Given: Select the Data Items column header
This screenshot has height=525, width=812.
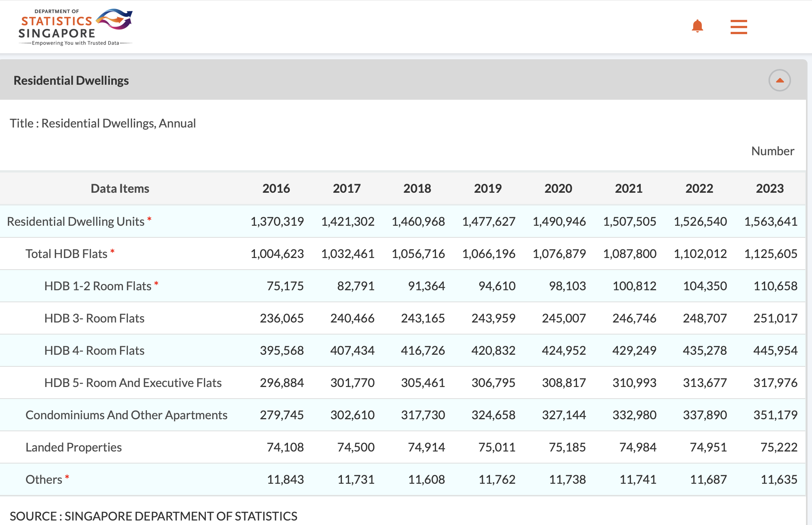Looking at the screenshot, I should (x=120, y=188).
